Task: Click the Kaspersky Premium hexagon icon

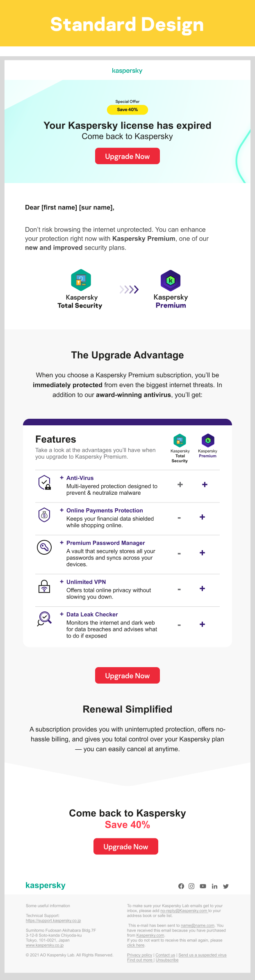Action: 171,280
